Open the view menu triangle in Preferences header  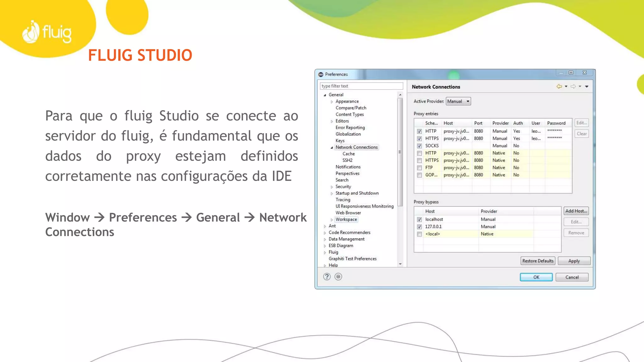pyautogui.click(x=587, y=86)
